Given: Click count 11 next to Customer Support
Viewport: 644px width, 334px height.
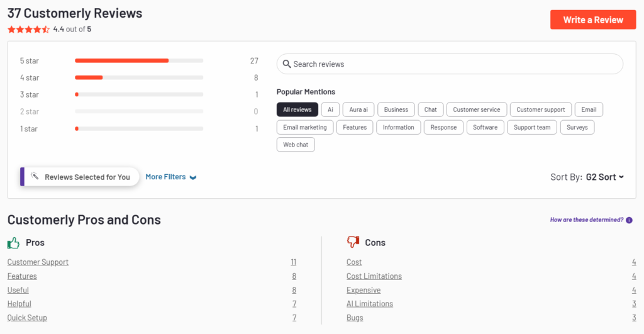Looking at the screenshot, I should [x=293, y=262].
